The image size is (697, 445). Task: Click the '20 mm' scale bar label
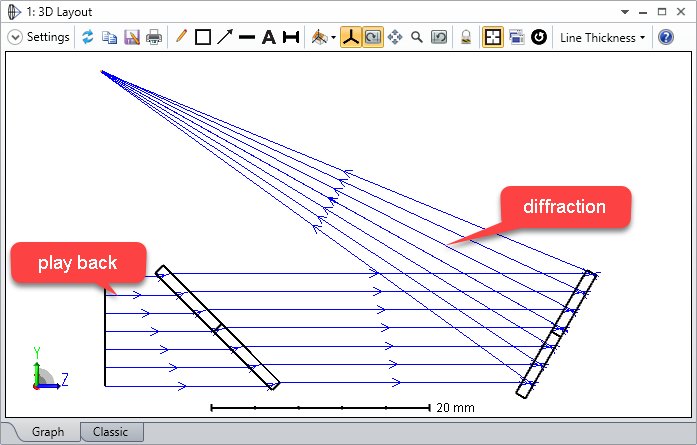coord(455,408)
